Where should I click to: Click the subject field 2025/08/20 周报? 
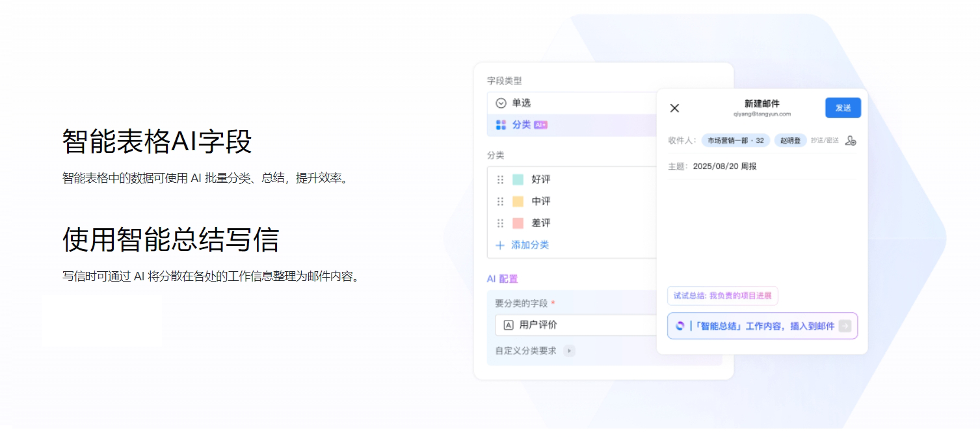724,166
